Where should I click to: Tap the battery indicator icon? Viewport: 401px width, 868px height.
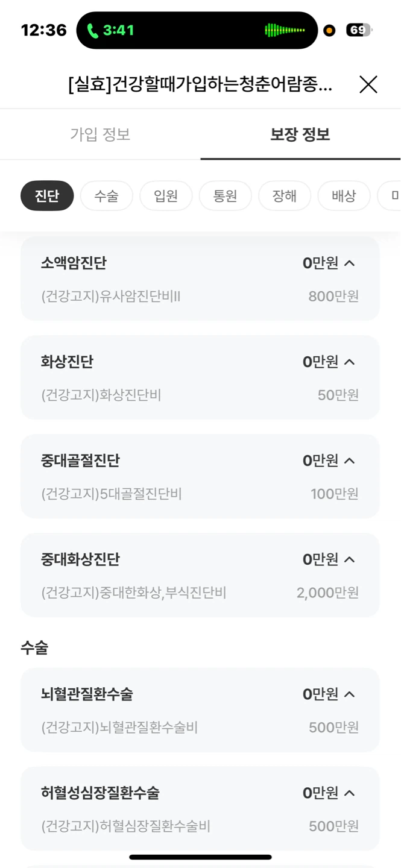tap(359, 30)
